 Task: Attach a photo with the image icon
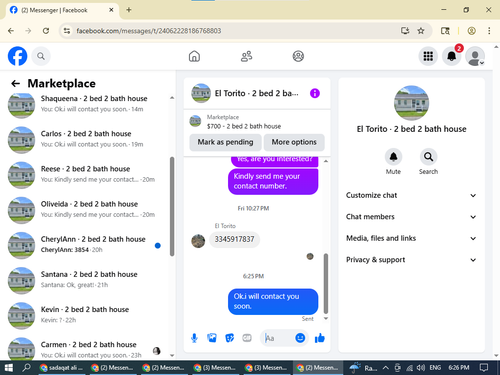pos(212,338)
